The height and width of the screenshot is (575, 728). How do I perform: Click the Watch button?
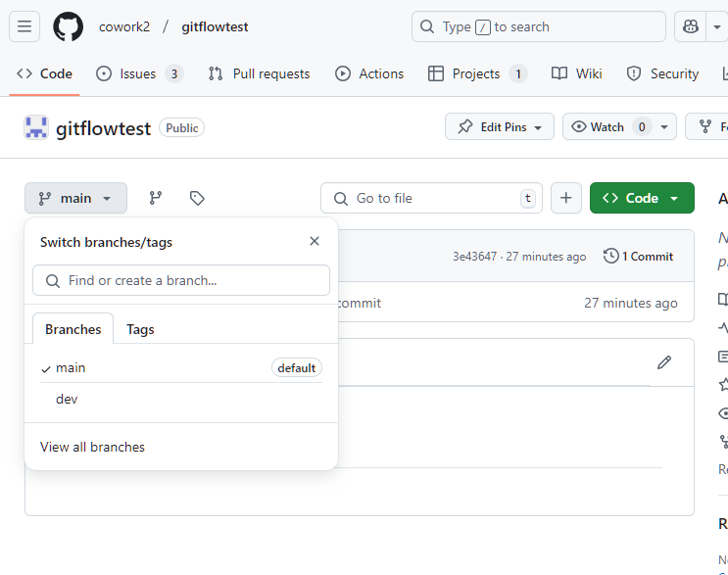(x=597, y=126)
